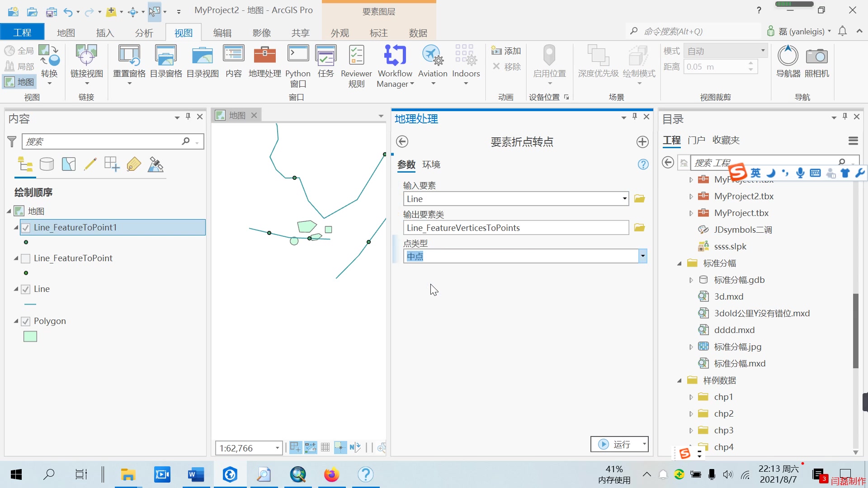
Task: Open the 要素折点转点 help icon
Action: [643, 164]
